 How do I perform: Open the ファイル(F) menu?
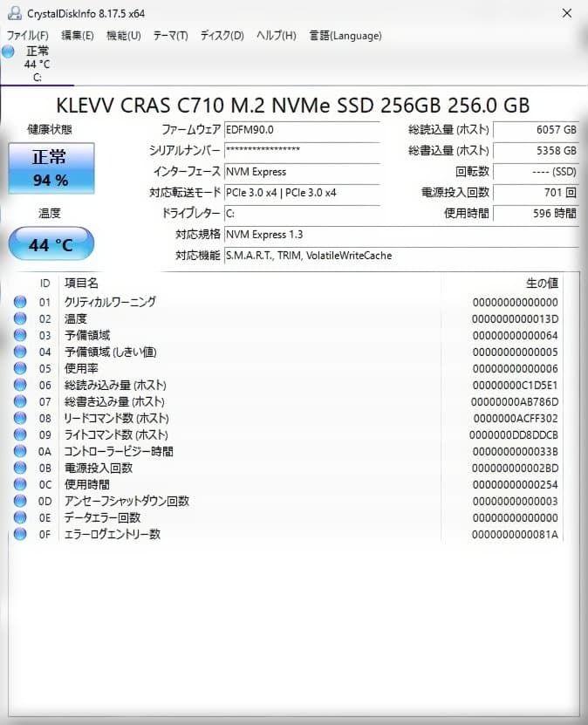point(27,36)
